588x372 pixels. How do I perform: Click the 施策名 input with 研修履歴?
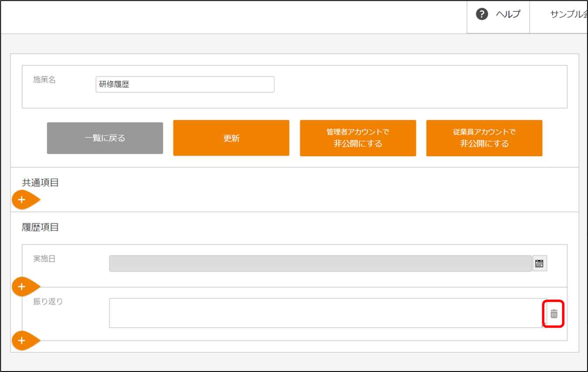[185, 84]
